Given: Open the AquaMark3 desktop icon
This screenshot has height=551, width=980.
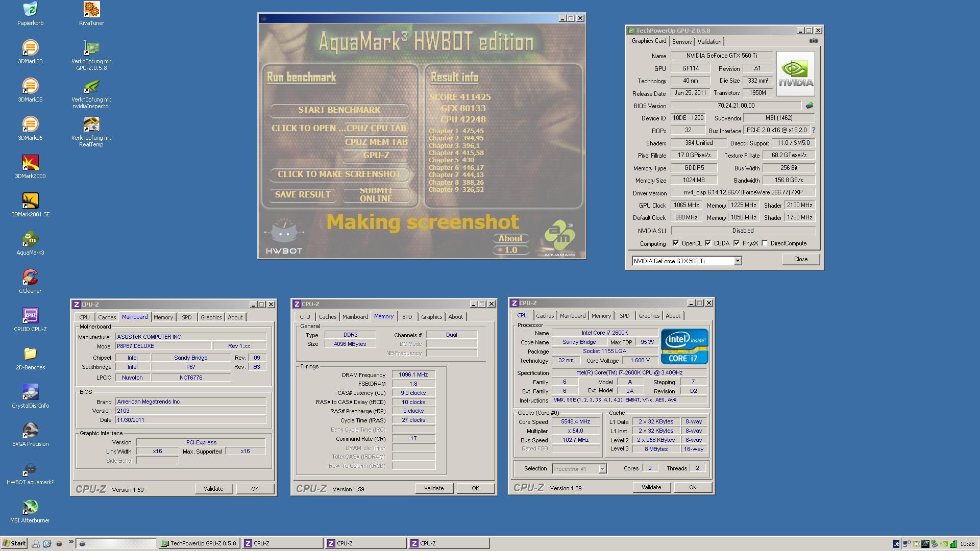Looking at the screenshot, I should pos(30,239).
